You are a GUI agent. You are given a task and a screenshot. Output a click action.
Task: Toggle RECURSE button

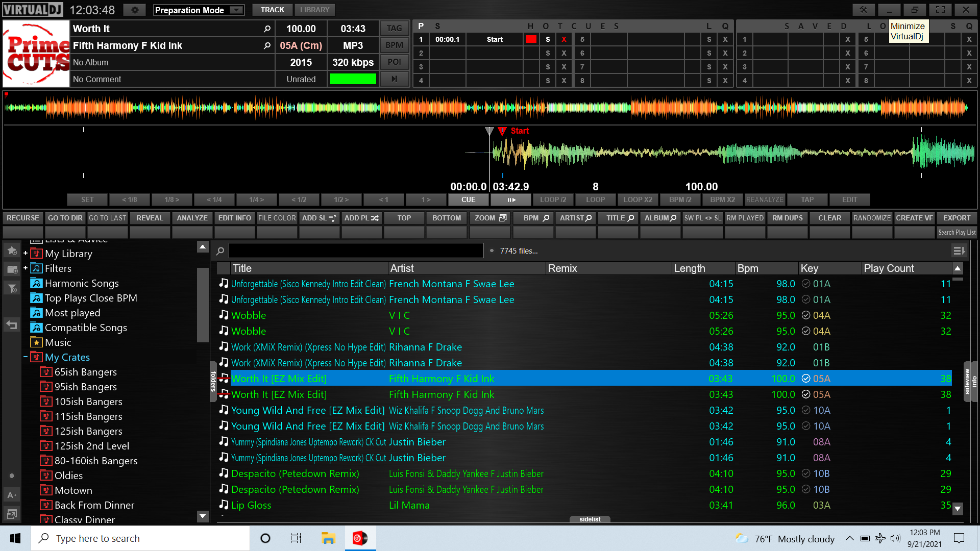23,218
